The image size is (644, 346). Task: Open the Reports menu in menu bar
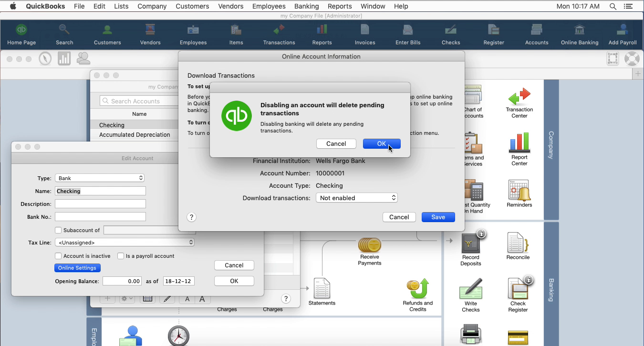pyautogui.click(x=340, y=6)
